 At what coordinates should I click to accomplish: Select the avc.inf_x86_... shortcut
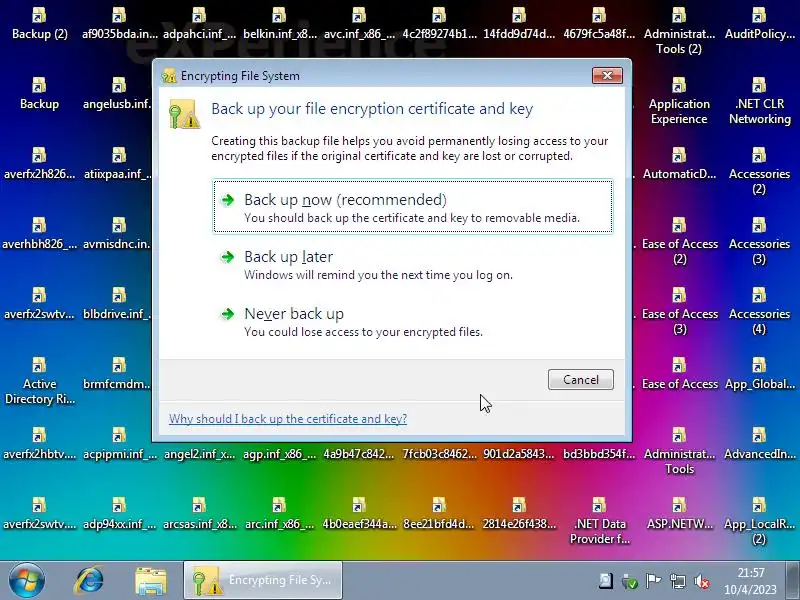pyautogui.click(x=359, y=23)
